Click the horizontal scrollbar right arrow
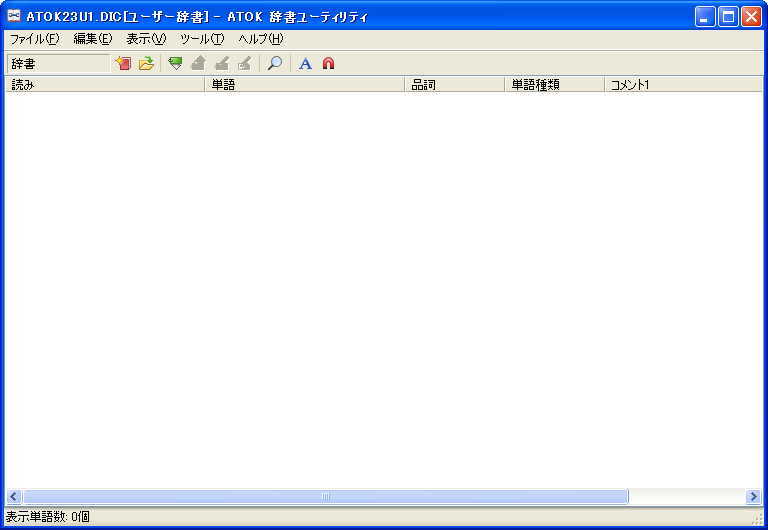The height and width of the screenshot is (530, 768). (753, 497)
